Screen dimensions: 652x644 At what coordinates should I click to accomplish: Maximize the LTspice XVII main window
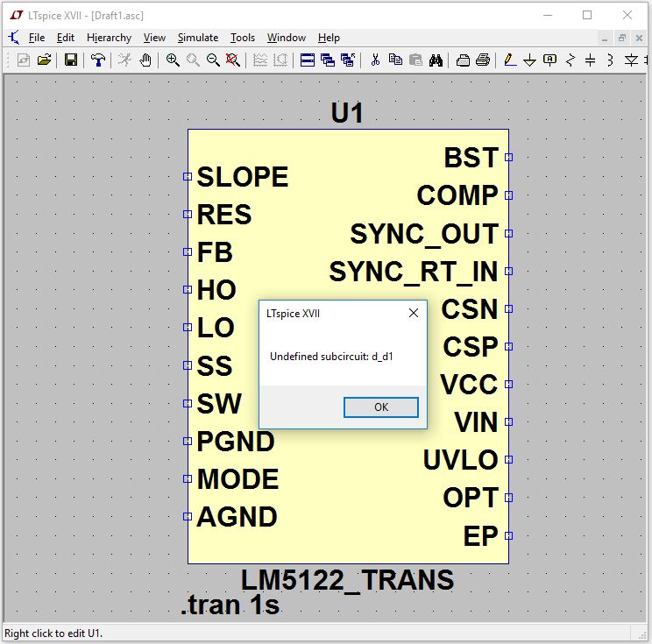587,16
